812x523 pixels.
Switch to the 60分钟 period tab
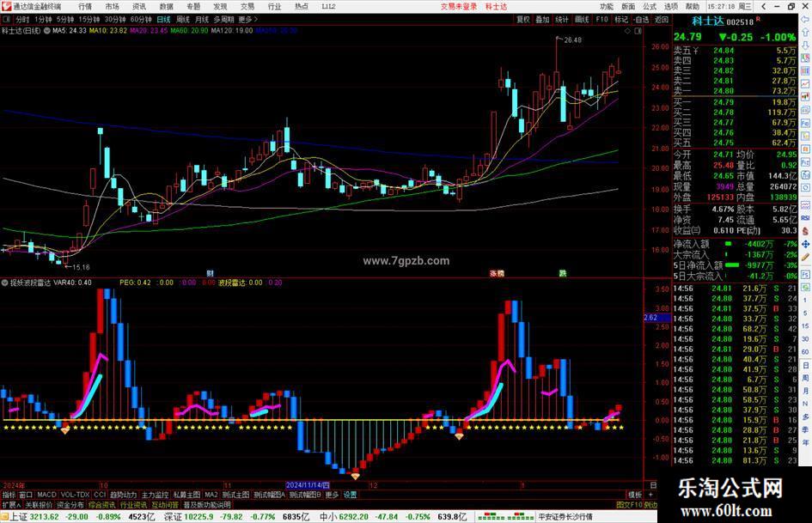(x=141, y=19)
